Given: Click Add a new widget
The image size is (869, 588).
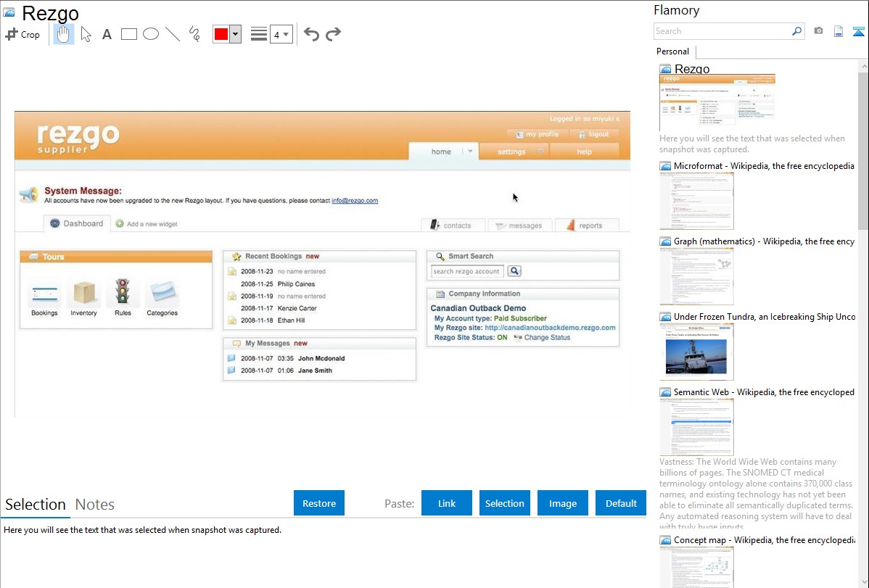Looking at the screenshot, I should pyautogui.click(x=147, y=224).
